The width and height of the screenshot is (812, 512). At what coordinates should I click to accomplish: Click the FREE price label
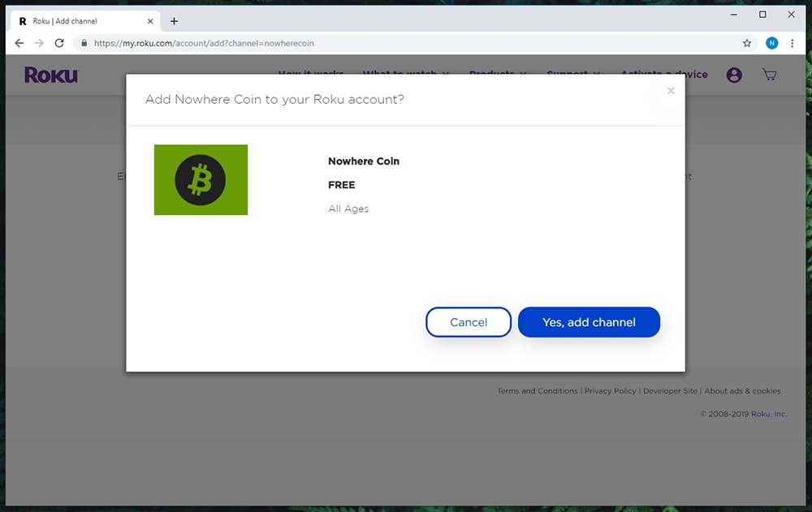[x=342, y=185]
